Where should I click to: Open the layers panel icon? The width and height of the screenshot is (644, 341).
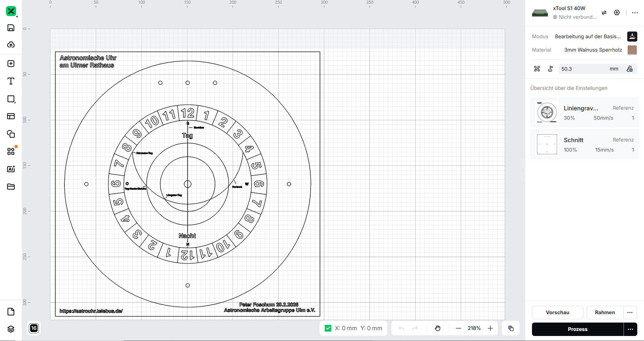tap(11, 329)
